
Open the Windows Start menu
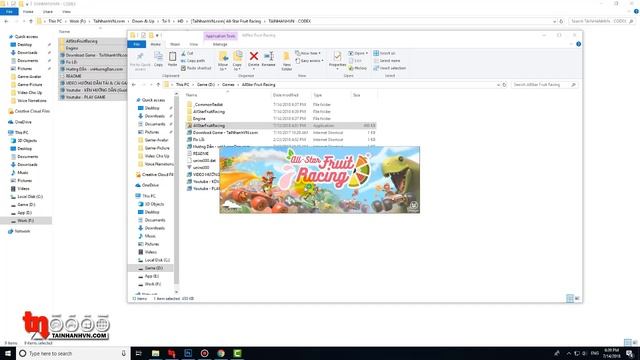pyautogui.click(x=7, y=353)
